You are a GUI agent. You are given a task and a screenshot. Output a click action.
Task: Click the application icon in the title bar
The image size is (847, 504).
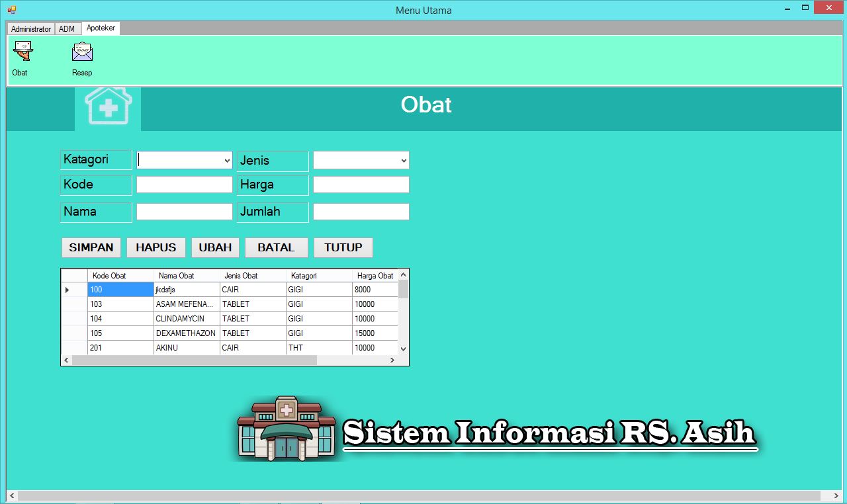11,10
